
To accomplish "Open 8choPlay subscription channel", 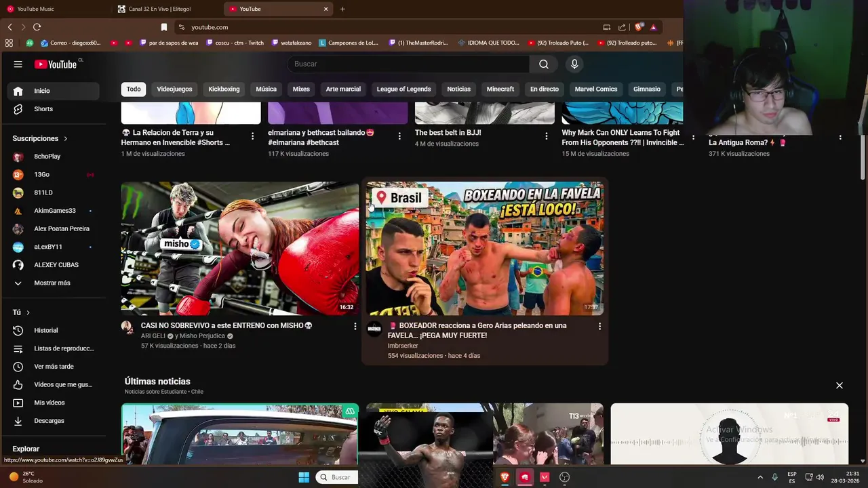I will [53, 157].
